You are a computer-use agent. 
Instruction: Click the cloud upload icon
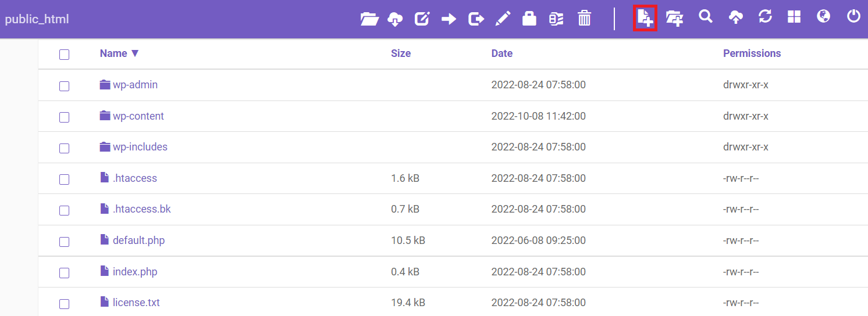[x=735, y=18]
